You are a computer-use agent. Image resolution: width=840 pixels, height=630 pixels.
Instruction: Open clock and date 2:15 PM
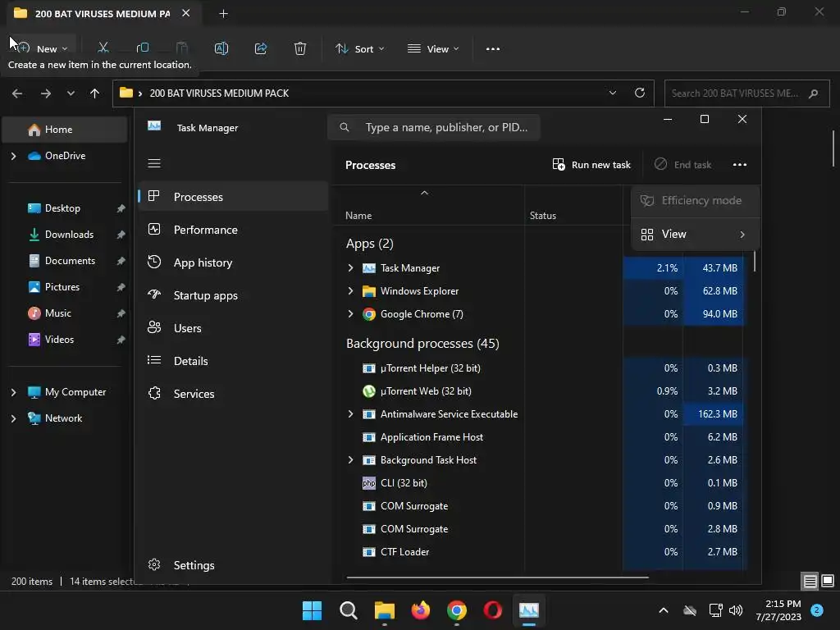point(778,610)
